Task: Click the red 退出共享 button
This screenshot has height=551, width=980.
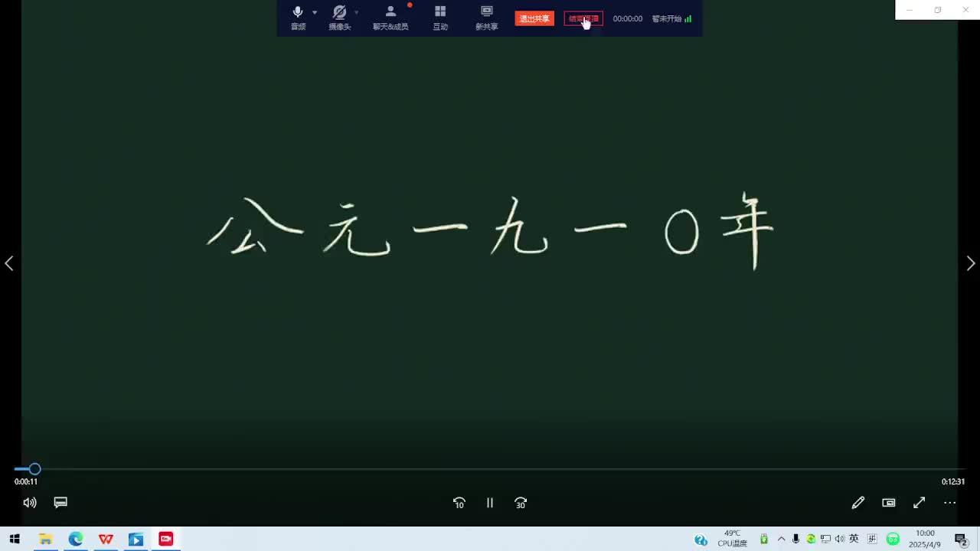Action: (x=534, y=18)
